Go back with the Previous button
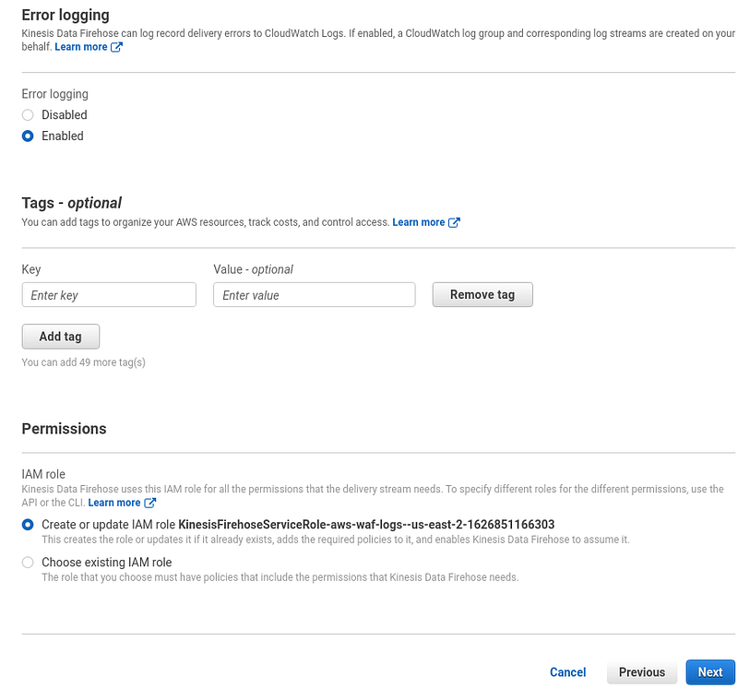 click(642, 672)
